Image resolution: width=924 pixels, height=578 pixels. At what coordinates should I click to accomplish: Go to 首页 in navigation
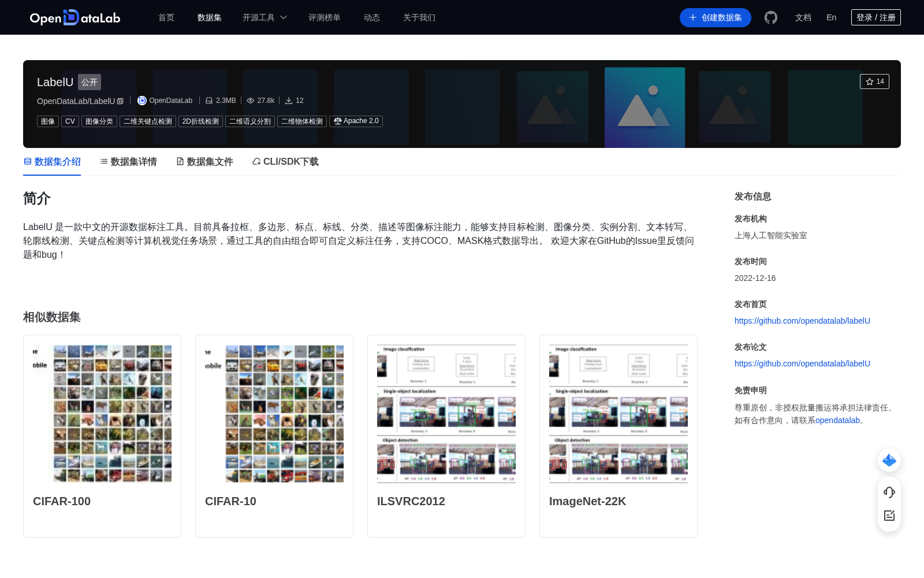point(166,18)
